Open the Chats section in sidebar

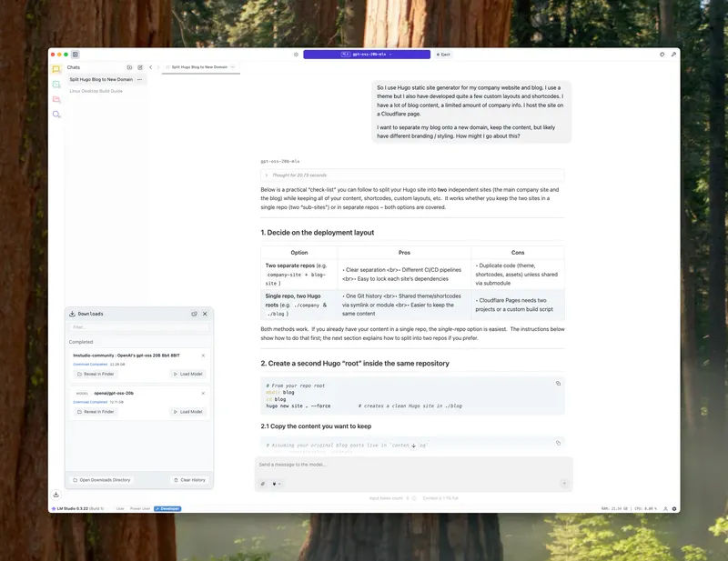click(x=56, y=68)
